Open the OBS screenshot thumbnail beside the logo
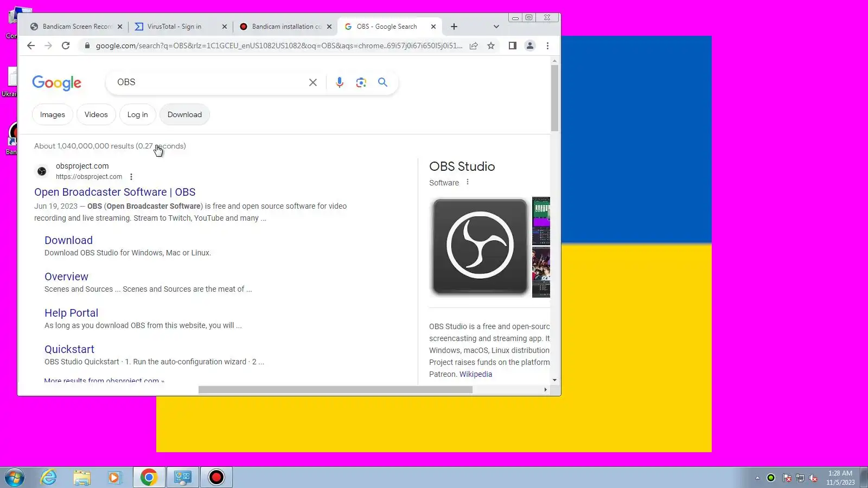 [x=541, y=221]
